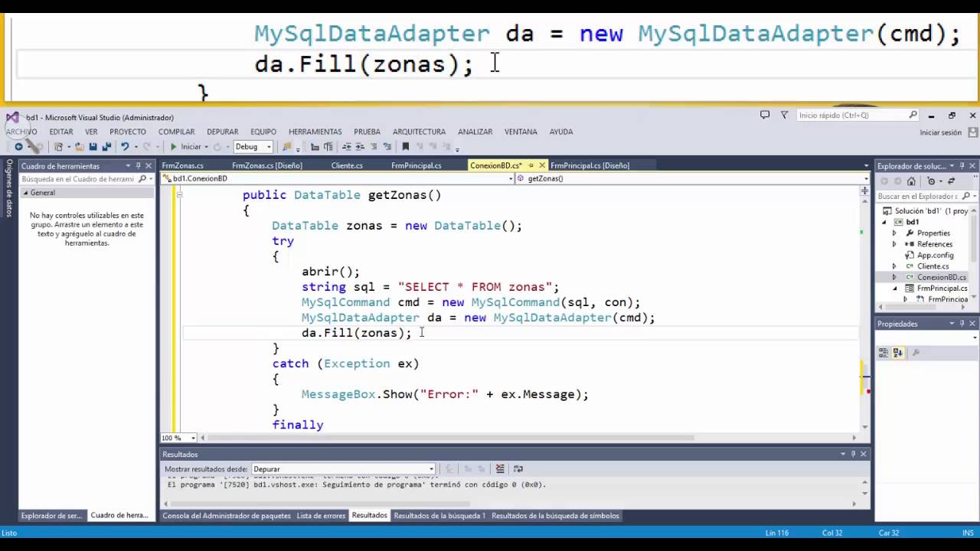Toggle word wrap icon in Resultados panel
Image resolution: width=980 pixels, height=551 pixels.
tap(518, 468)
